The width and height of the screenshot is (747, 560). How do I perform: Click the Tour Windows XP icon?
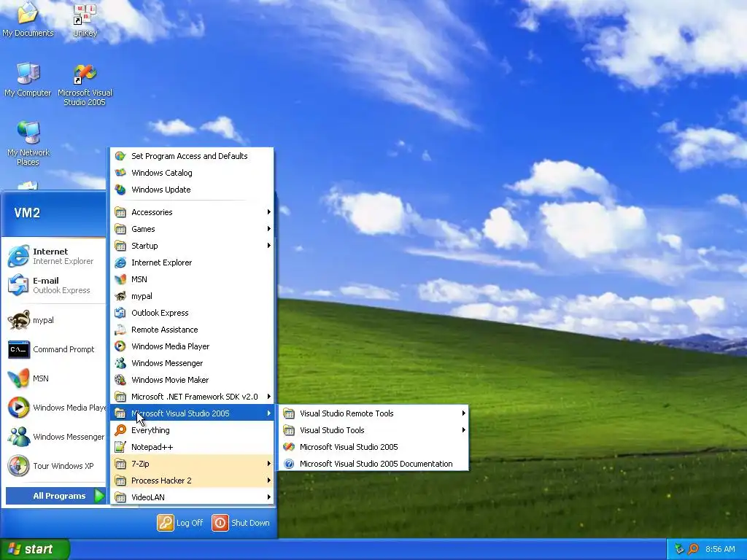(x=18, y=466)
